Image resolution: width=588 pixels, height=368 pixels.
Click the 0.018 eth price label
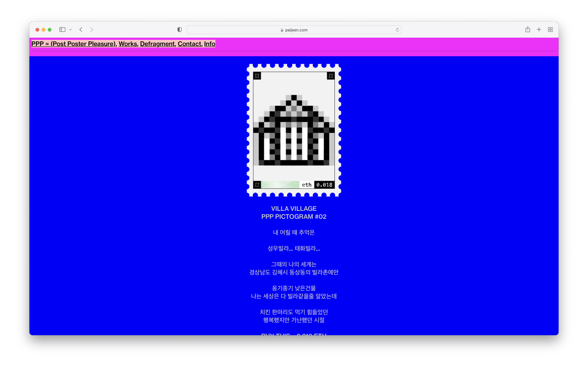[x=324, y=185]
